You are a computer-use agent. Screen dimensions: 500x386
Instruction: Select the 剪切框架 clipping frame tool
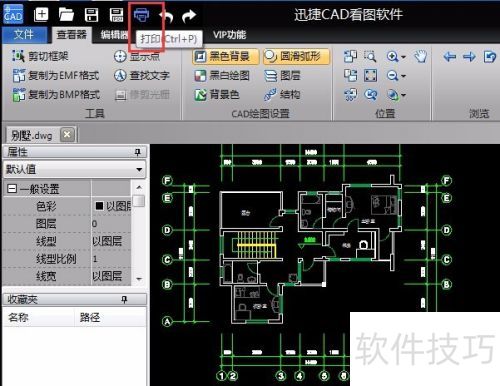tap(40, 56)
